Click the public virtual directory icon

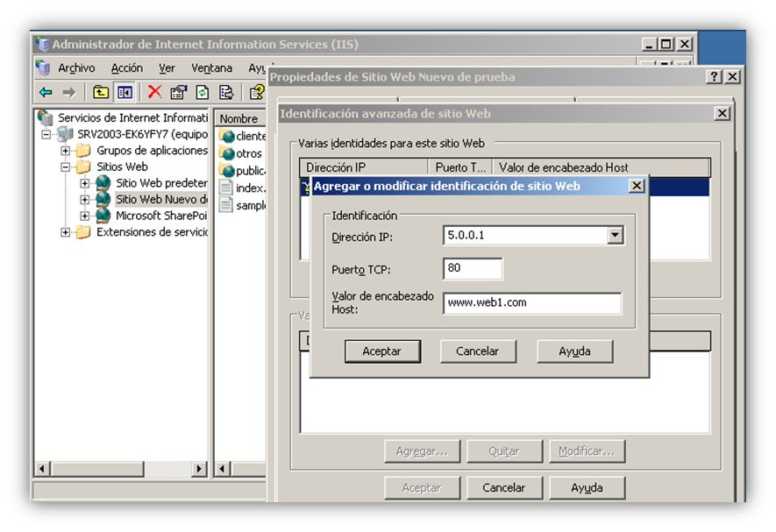point(228,171)
